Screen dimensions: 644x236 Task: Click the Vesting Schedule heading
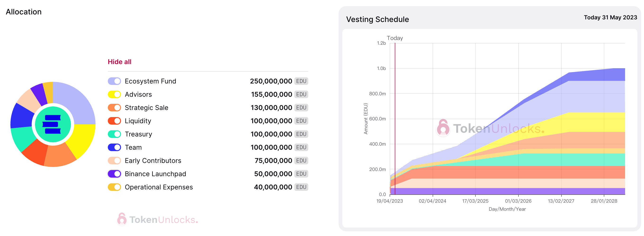[x=378, y=19]
